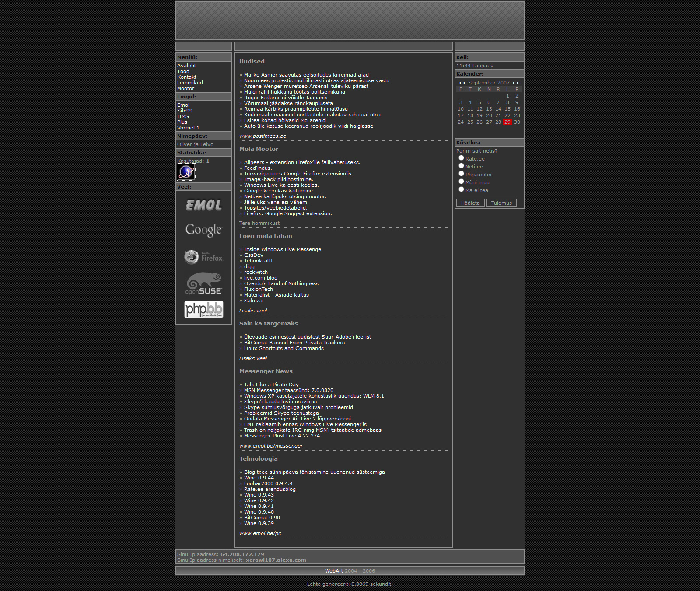Select the Php.center radio option

pyautogui.click(x=461, y=174)
